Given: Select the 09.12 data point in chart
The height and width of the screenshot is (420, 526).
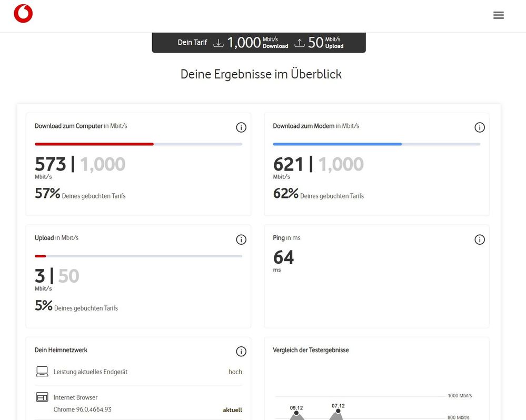Looking at the screenshot, I should point(296,413).
